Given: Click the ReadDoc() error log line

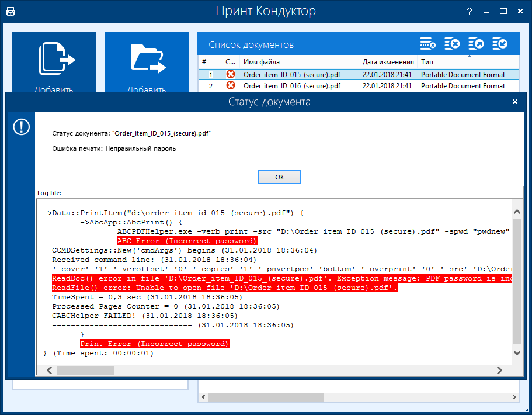Looking at the screenshot, I should pos(282,278).
